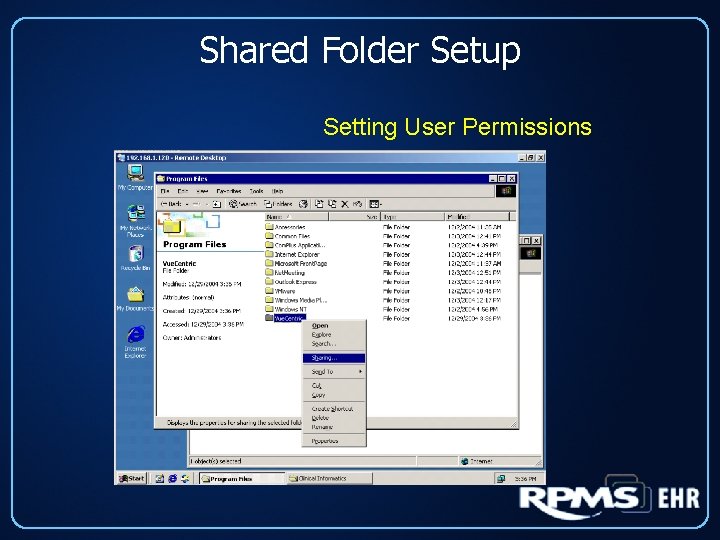Open My Network Places desktop icon

(x=135, y=220)
